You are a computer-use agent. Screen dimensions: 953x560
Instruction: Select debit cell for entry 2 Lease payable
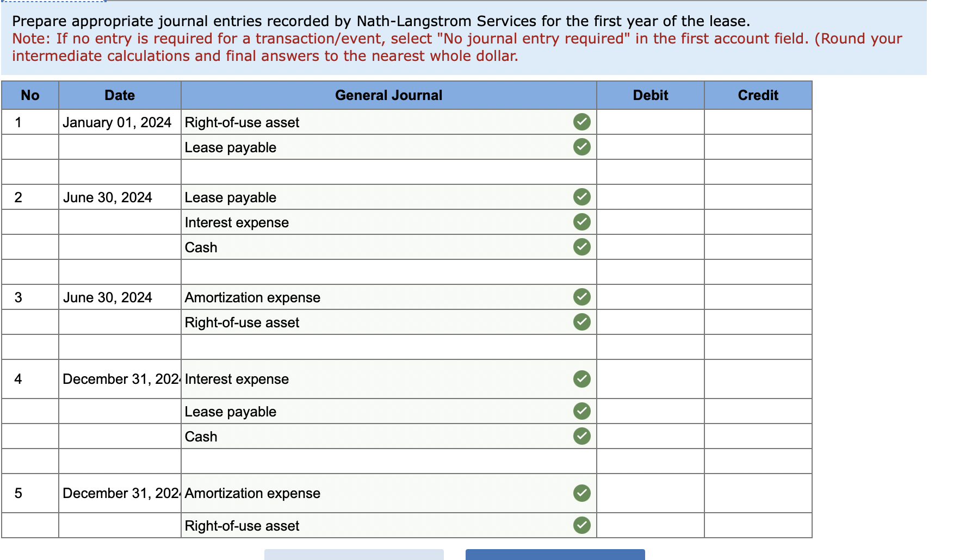(651, 197)
